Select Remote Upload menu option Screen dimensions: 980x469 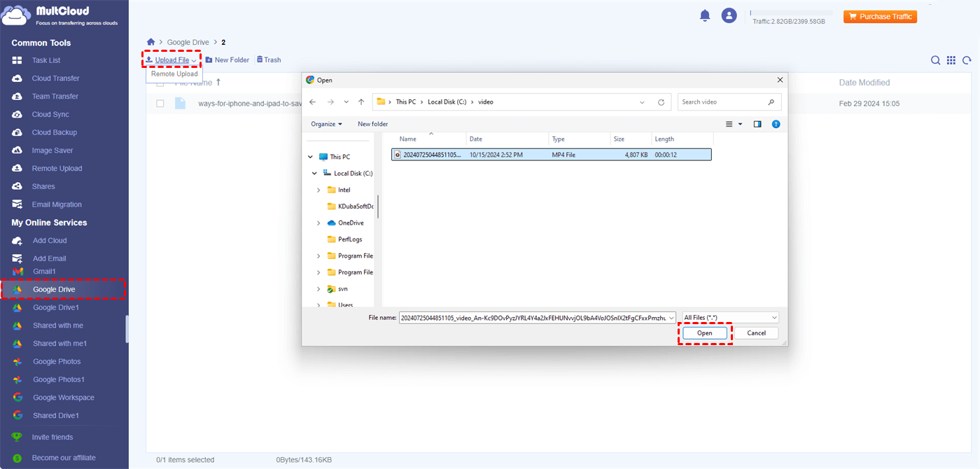pyautogui.click(x=174, y=74)
